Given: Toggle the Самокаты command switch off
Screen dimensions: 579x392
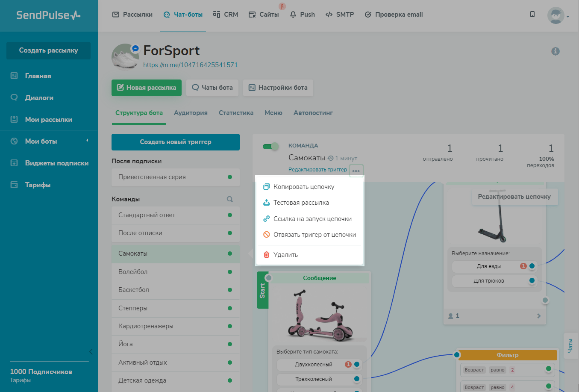Looking at the screenshot, I should (x=270, y=147).
